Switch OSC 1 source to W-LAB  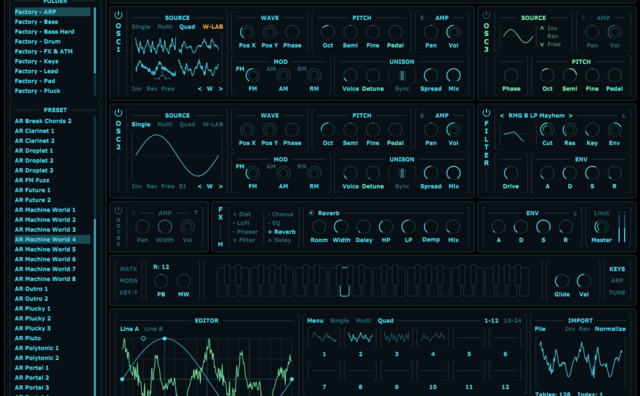pyautogui.click(x=213, y=27)
